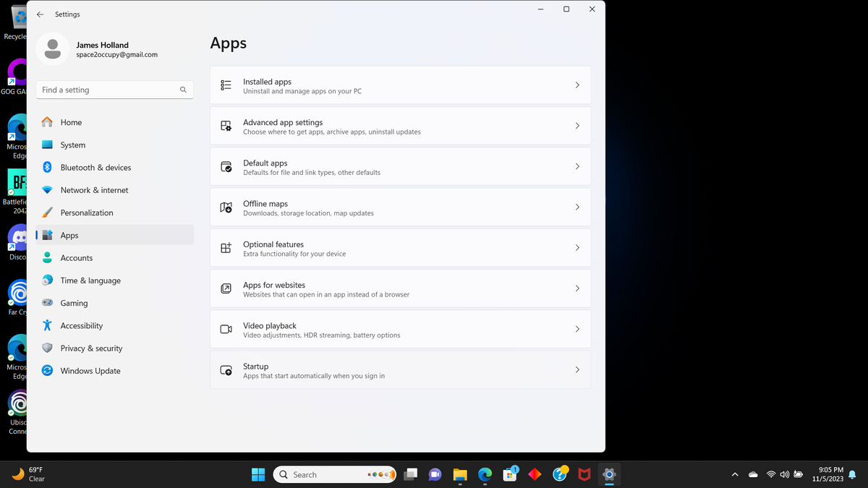Click the Default apps icon in right pane
Screen dimensions: 868x488
[226, 166]
